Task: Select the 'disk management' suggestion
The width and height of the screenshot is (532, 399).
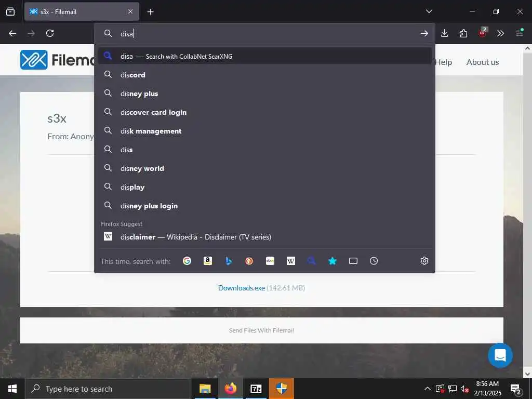Action: [264, 131]
